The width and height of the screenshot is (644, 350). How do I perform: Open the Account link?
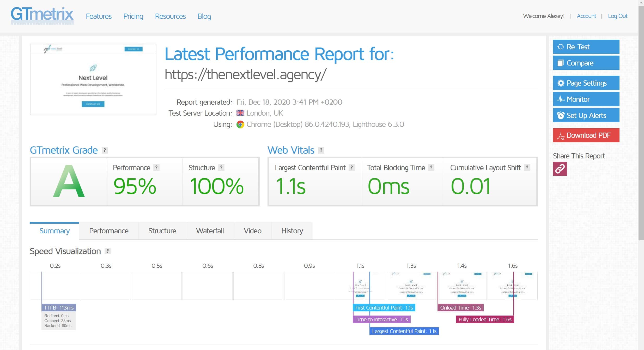[x=586, y=16]
